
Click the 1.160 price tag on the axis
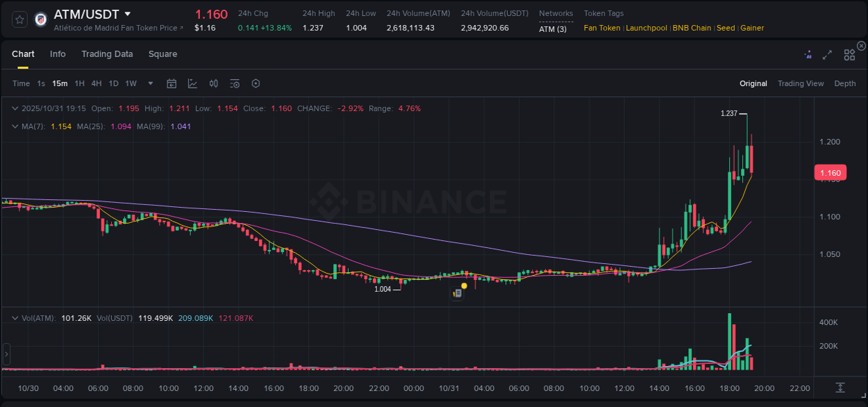[x=830, y=172]
